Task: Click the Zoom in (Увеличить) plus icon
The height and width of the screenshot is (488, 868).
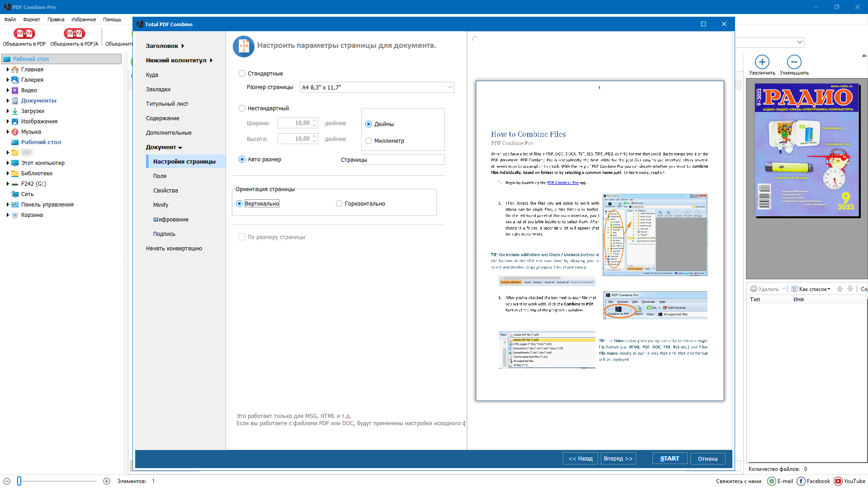Action: point(762,62)
